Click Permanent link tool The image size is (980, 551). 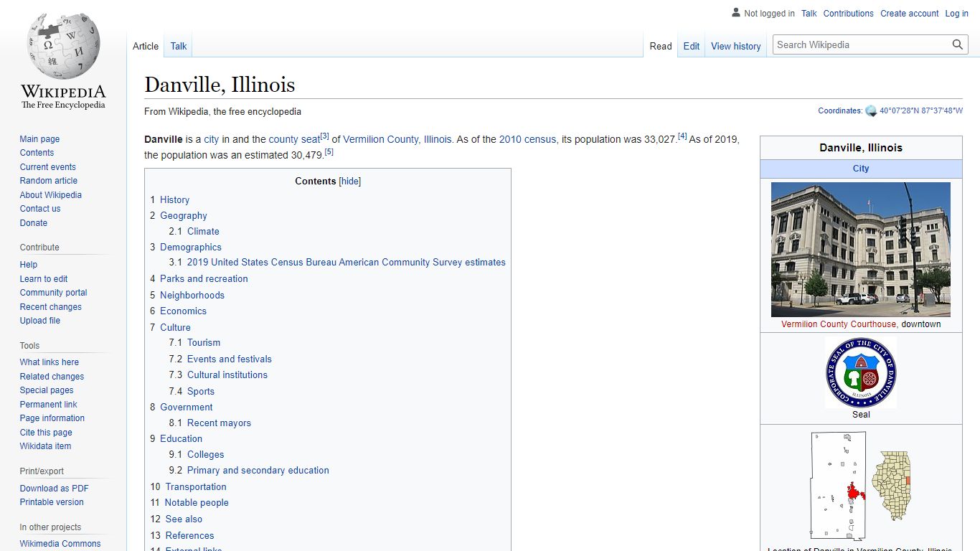pyautogui.click(x=48, y=405)
